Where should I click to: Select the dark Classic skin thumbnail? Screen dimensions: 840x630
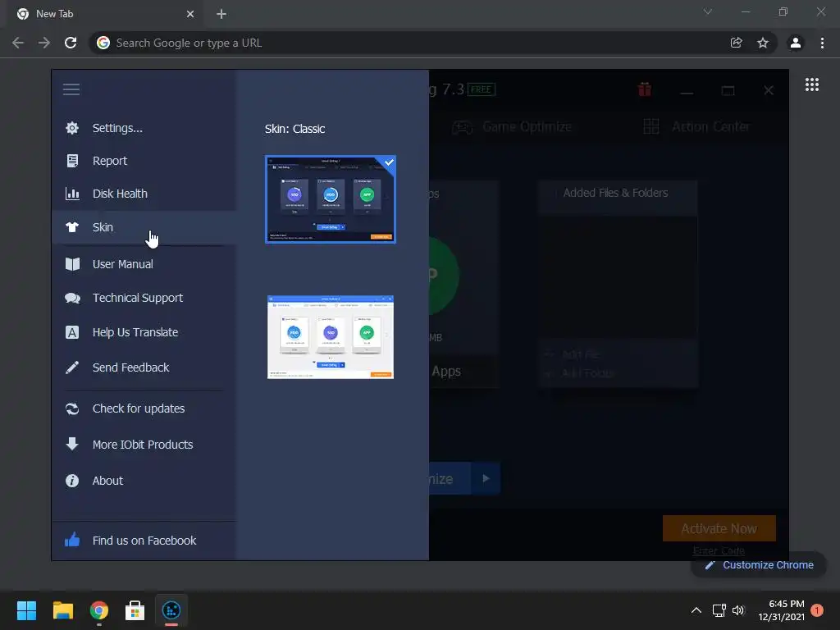[331, 199]
